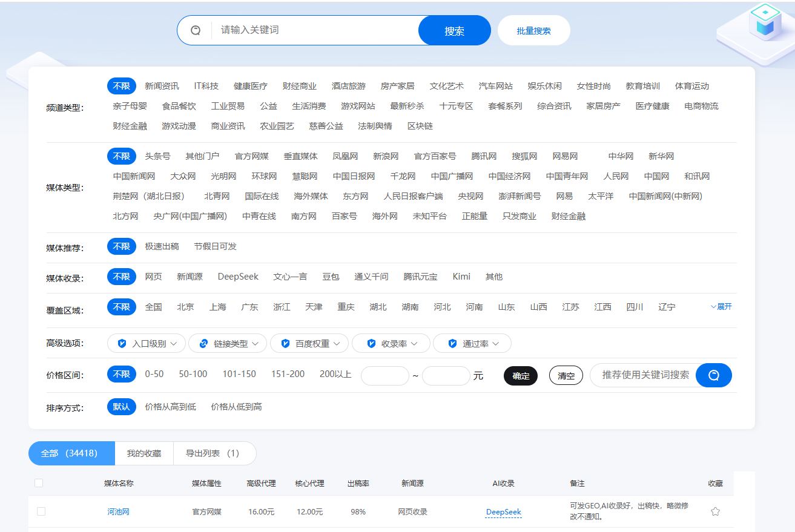Select 不限 under 媒体类型
Viewport: 795px width, 532px height.
(122, 156)
